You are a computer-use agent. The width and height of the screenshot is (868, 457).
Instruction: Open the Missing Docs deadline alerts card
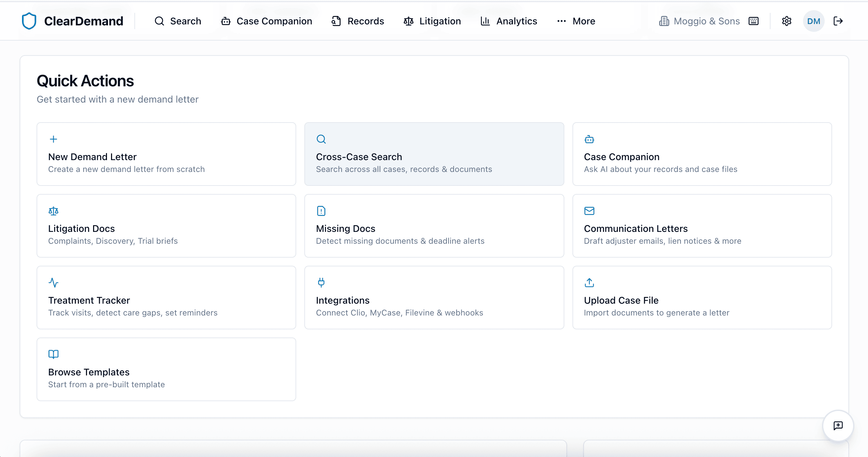pyautogui.click(x=434, y=226)
